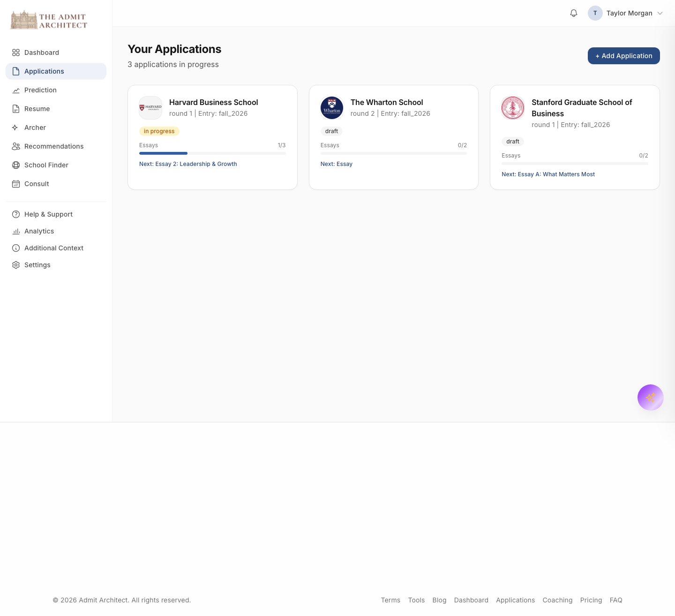Open the Resume section

click(37, 109)
